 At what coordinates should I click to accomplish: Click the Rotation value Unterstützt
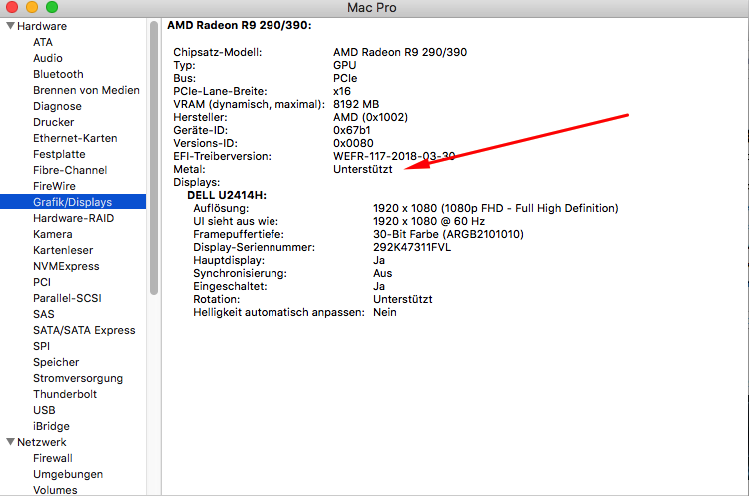pos(403,299)
